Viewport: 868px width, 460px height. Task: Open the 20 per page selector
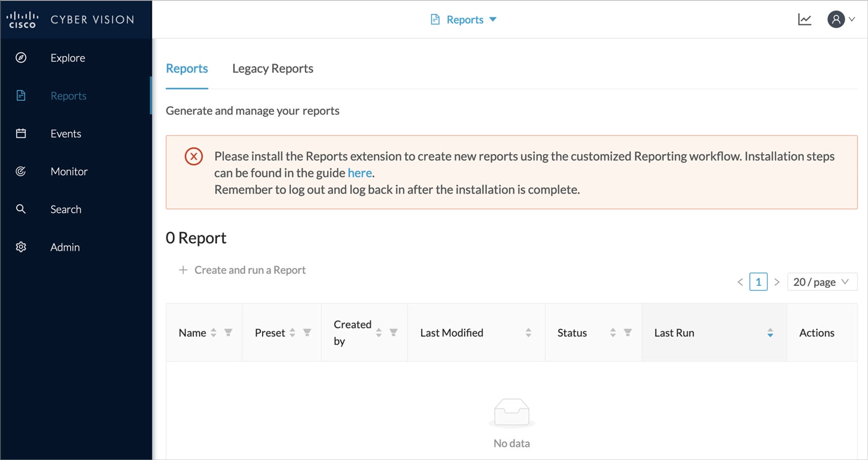click(x=822, y=282)
